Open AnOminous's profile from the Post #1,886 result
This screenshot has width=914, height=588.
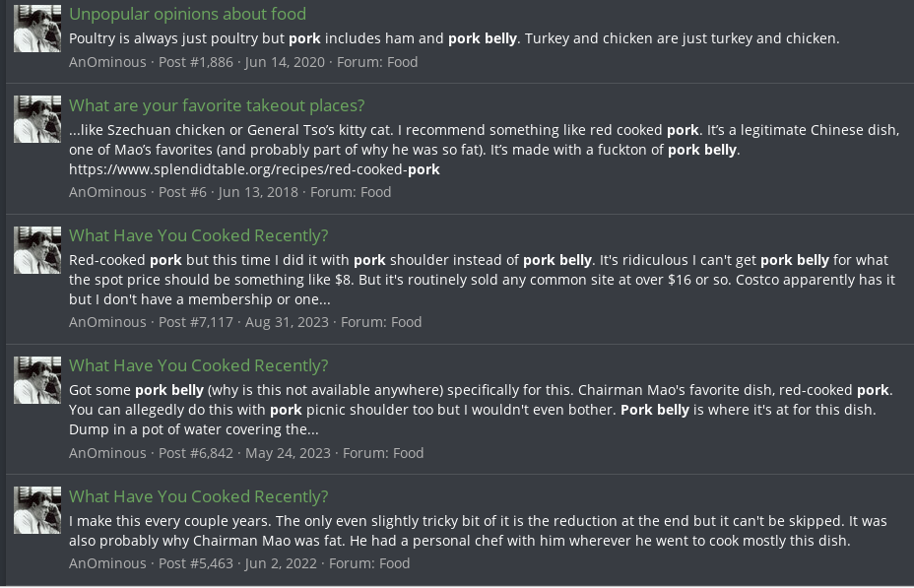coord(107,62)
